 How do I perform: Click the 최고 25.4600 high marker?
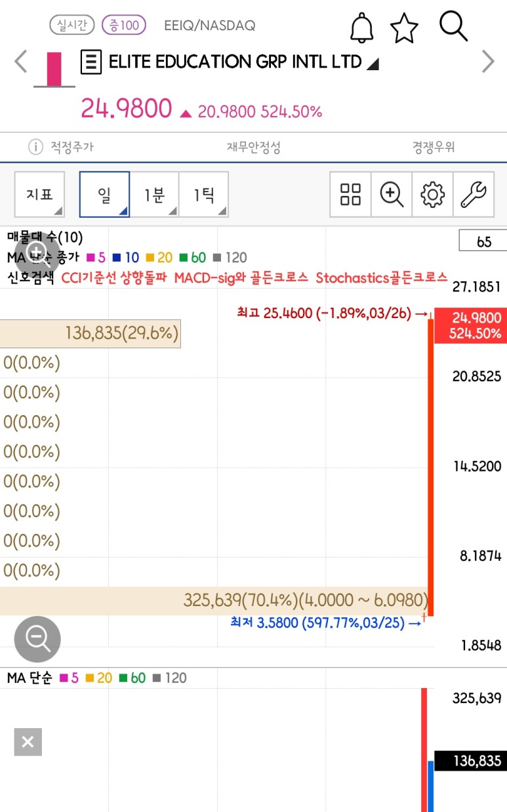(331, 314)
